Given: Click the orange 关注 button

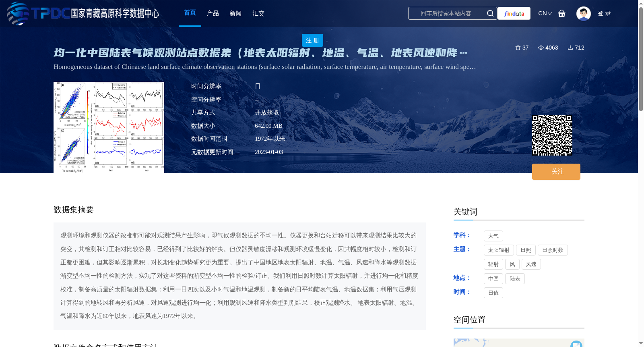Looking at the screenshot, I should [556, 172].
